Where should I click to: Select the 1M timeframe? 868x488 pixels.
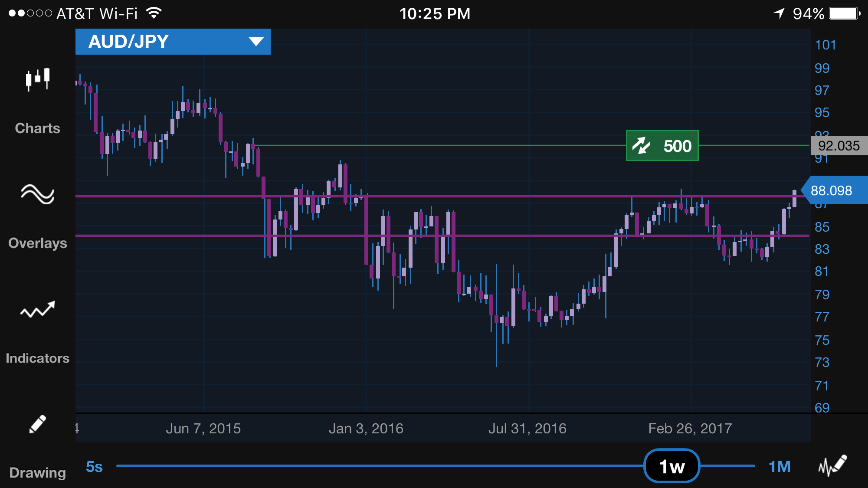(780, 467)
